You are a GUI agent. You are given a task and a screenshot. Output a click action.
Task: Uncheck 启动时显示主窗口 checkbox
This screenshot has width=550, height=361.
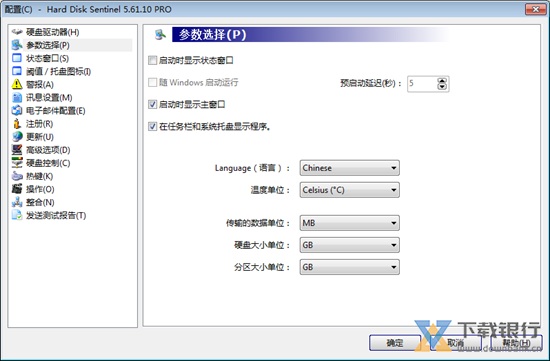(x=152, y=105)
